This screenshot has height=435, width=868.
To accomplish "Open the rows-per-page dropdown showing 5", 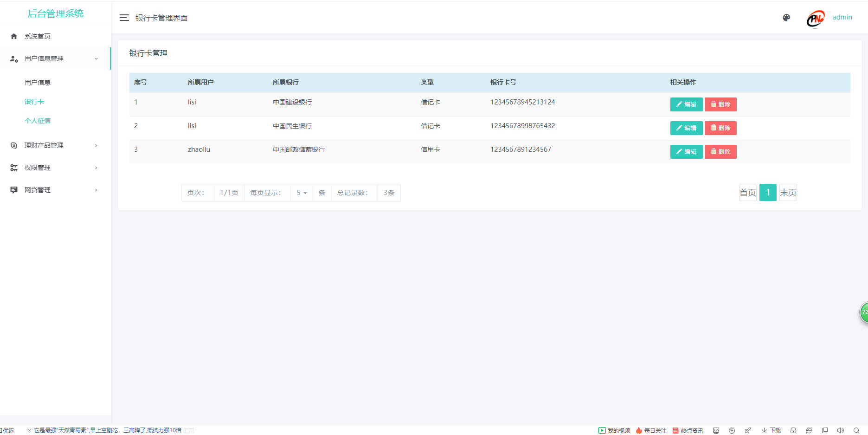I will [302, 193].
